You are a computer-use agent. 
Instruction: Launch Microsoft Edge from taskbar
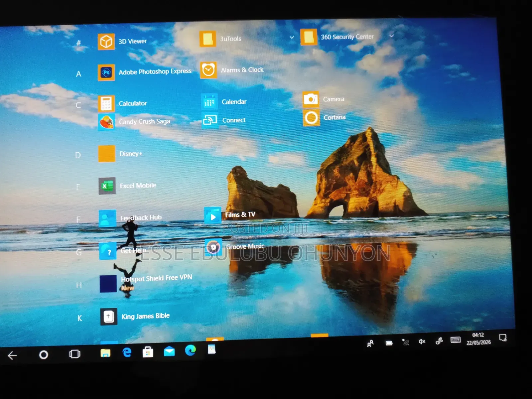pos(190,350)
